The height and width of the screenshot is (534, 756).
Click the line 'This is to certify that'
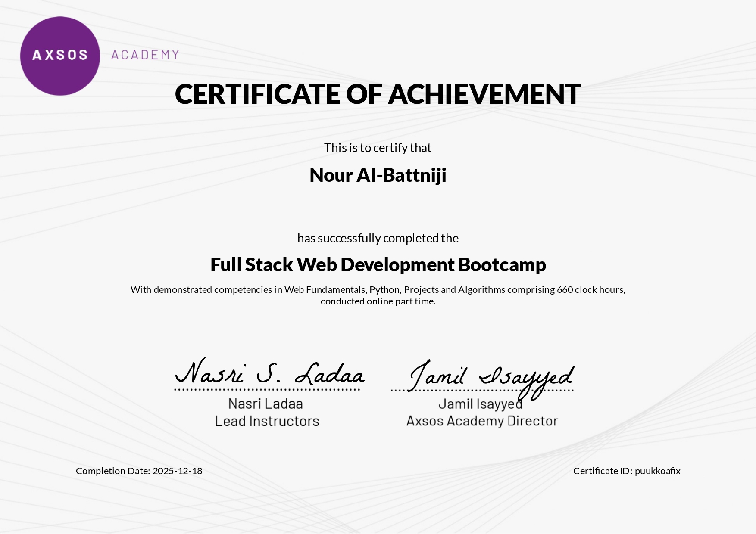point(378,148)
